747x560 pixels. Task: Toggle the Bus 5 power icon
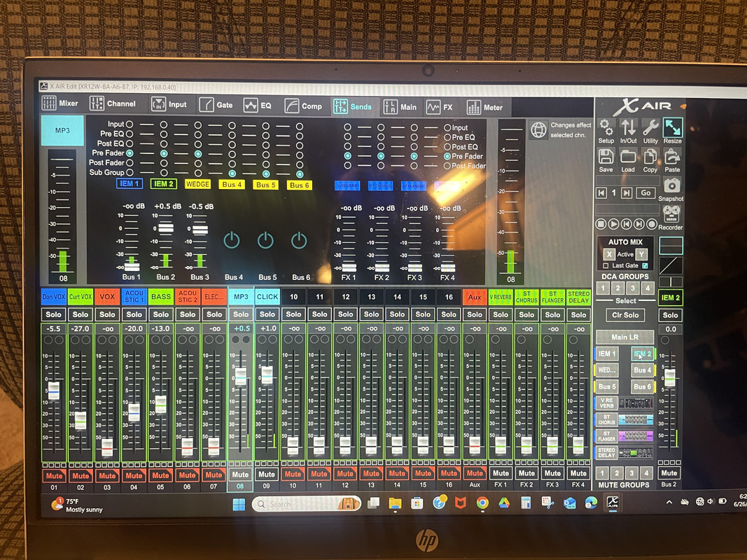coord(265,240)
